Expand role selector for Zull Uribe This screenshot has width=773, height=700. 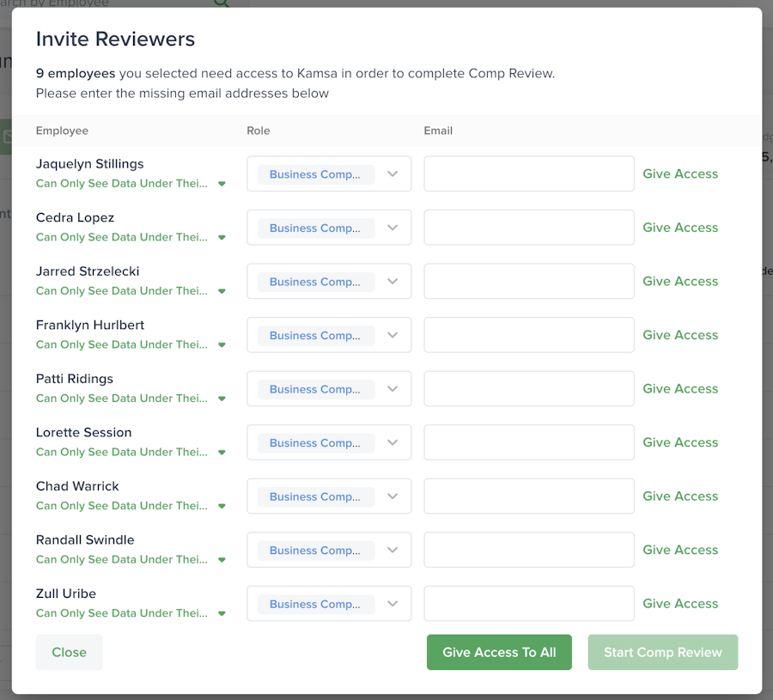393,604
